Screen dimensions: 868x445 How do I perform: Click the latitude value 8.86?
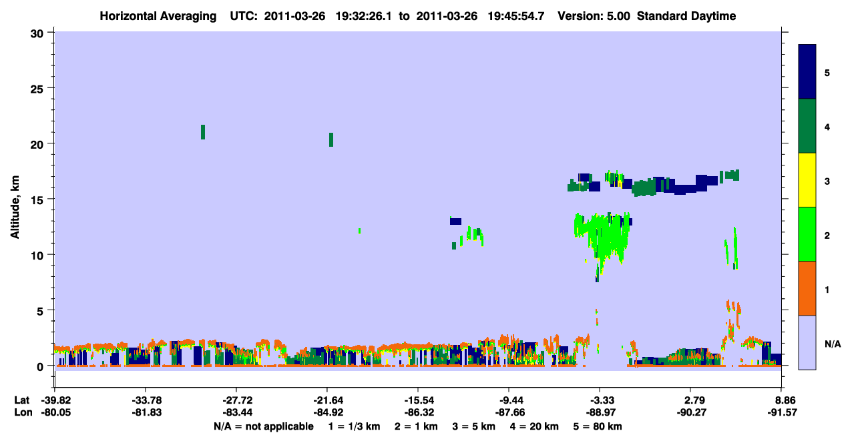pyautogui.click(x=785, y=400)
